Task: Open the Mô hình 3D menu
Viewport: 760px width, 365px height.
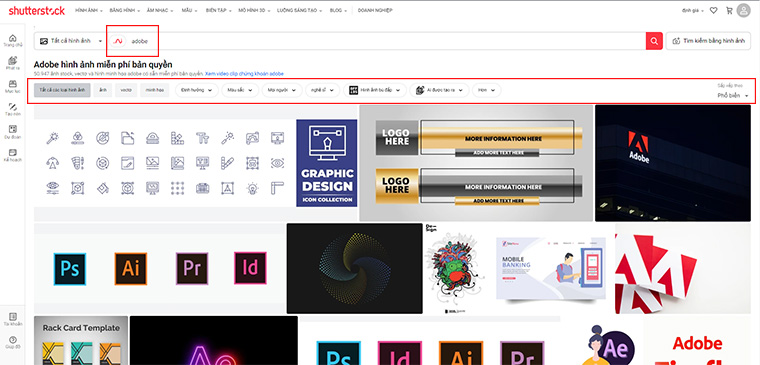Action: pyautogui.click(x=254, y=11)
